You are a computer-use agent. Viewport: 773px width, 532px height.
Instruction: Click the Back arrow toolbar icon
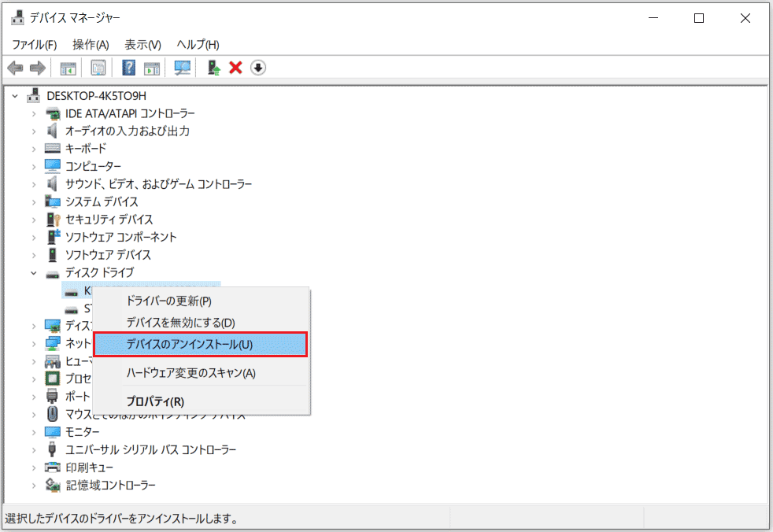pos(15,68)
